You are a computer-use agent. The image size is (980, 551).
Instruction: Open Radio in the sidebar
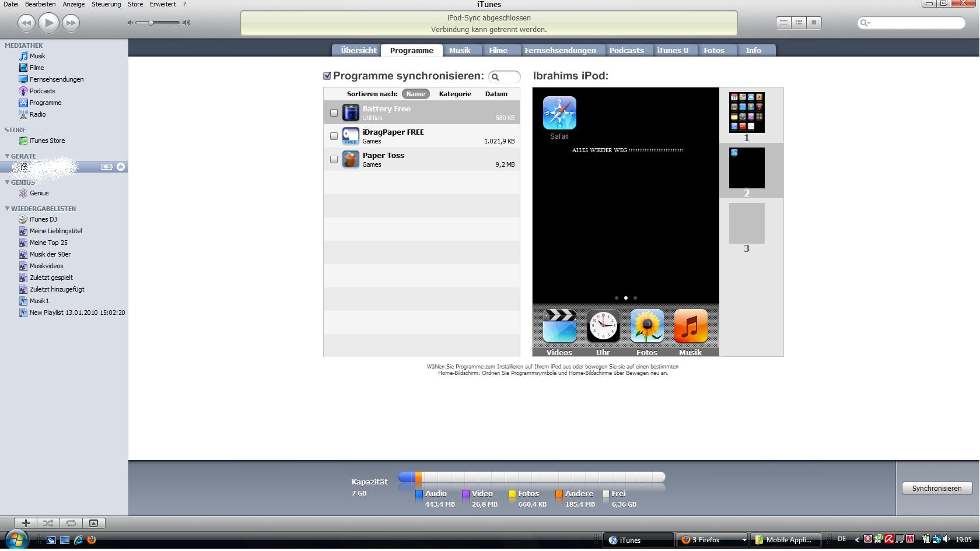(x=37, y=114)
